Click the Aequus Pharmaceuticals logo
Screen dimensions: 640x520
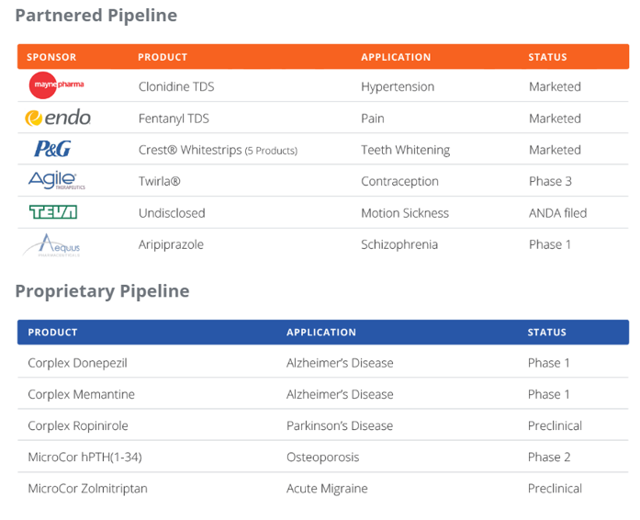pyautogui.click(x=51, y=244)
